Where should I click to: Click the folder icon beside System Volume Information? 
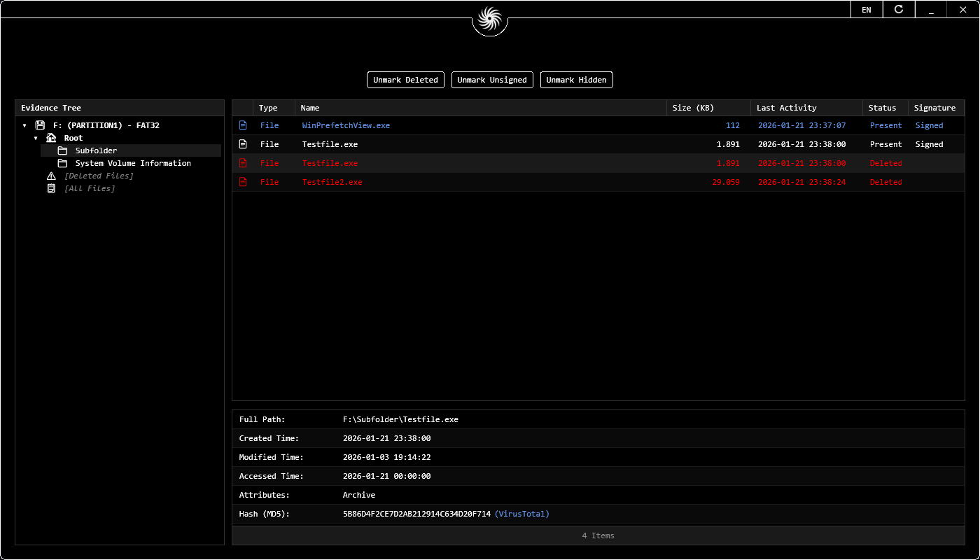[62, 162]
